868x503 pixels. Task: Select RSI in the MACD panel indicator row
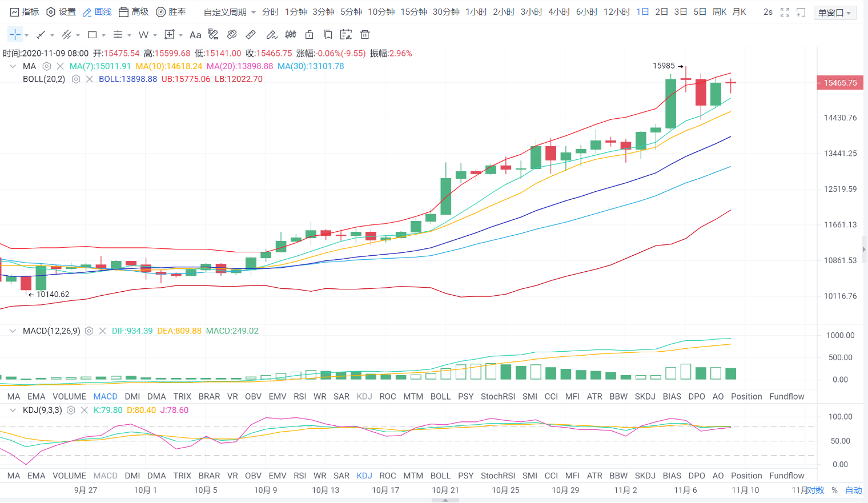(300, 397)
